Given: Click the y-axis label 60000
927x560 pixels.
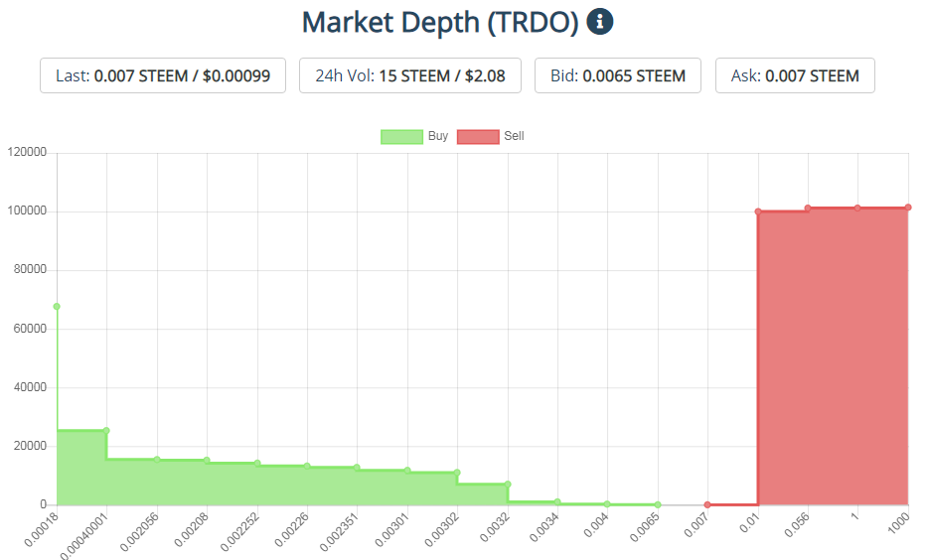Looking at the screenshot, I should [x=30, y=329].
